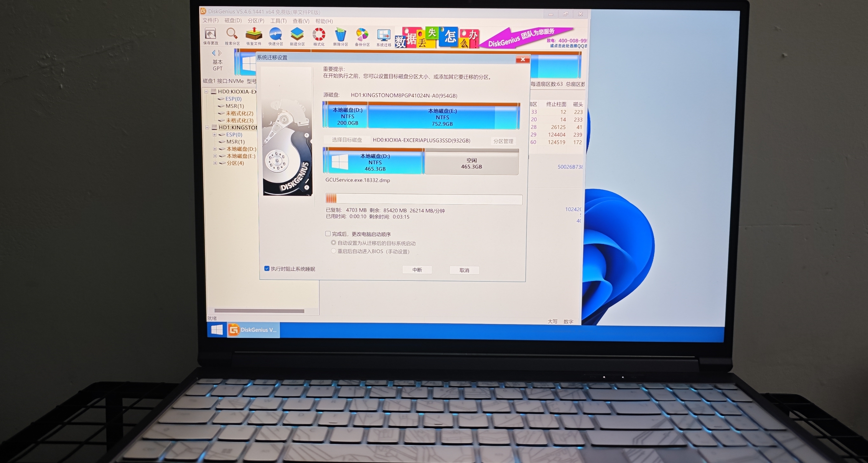The width and height of the screenshot is (868, 463).
Task: Click the 取消 (Cancel) button
Action: 464,270
